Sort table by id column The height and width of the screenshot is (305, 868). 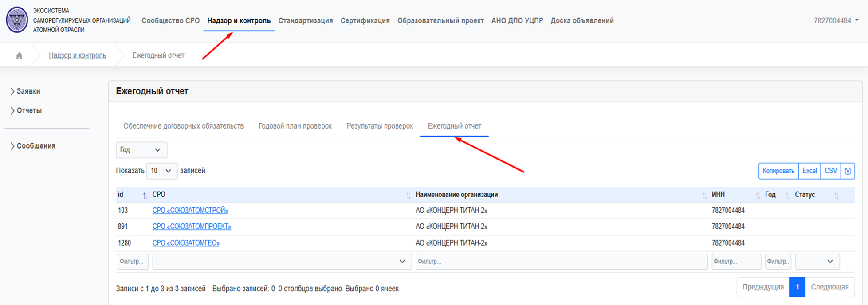(x=132, y=195)
